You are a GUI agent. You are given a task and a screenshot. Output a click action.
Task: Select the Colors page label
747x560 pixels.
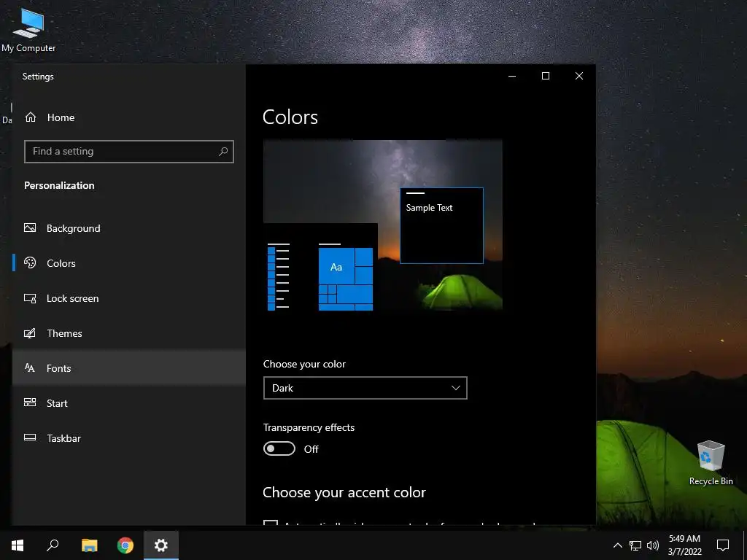(61, 263)
